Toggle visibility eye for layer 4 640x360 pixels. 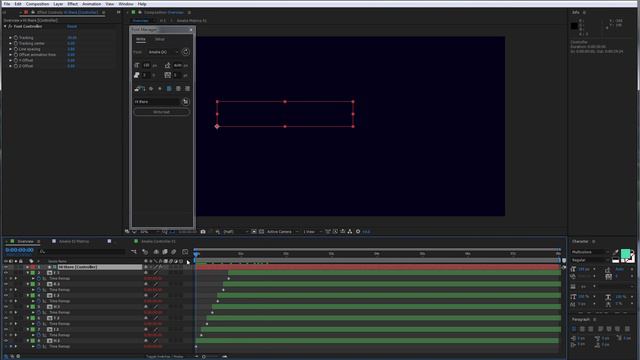[6, 296]
